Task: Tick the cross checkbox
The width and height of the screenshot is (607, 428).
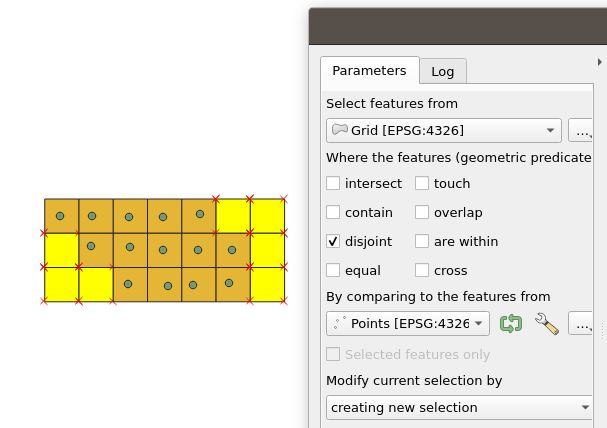Action: pos(422,270)
